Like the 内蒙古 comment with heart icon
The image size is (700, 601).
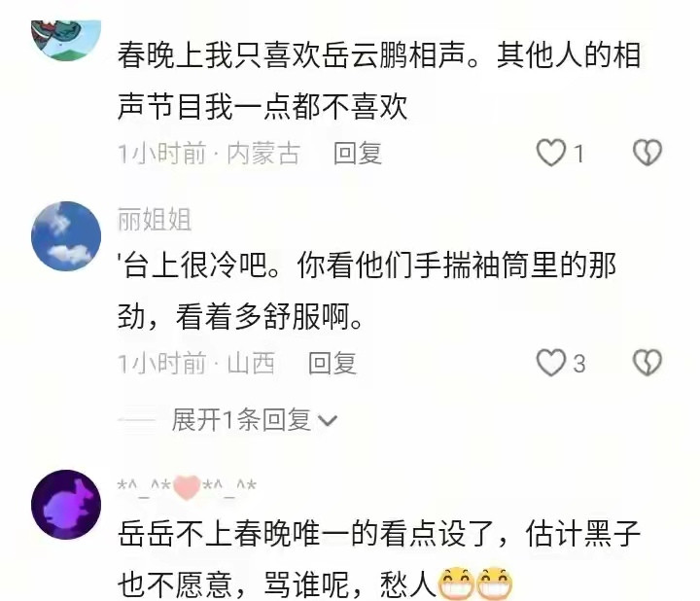[550, 153]
